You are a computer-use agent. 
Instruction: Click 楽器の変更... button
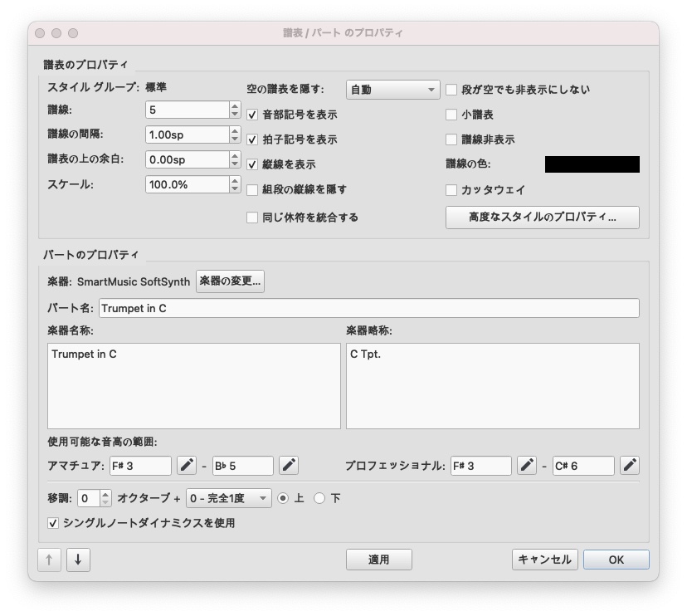tap(231, 281)
